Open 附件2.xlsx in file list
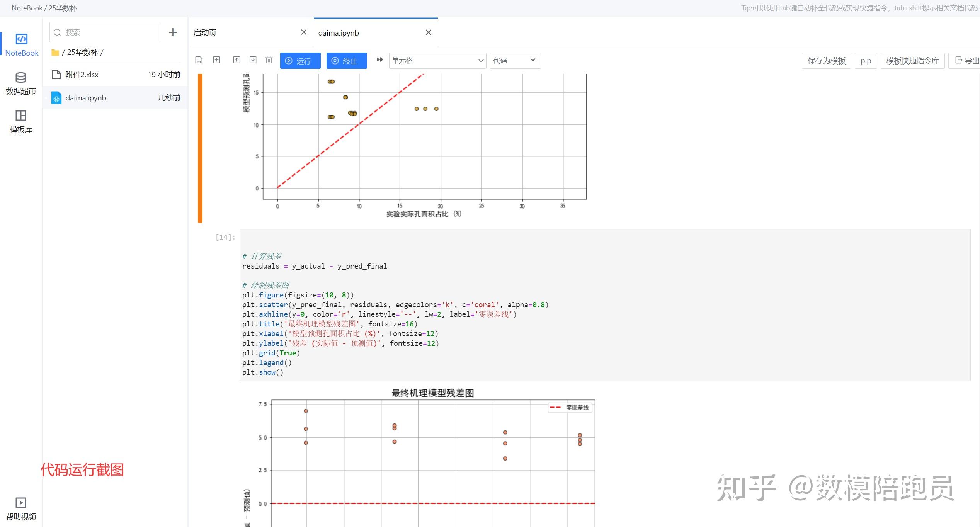Viewport: 980px width, 527px height. coord(82,75)
